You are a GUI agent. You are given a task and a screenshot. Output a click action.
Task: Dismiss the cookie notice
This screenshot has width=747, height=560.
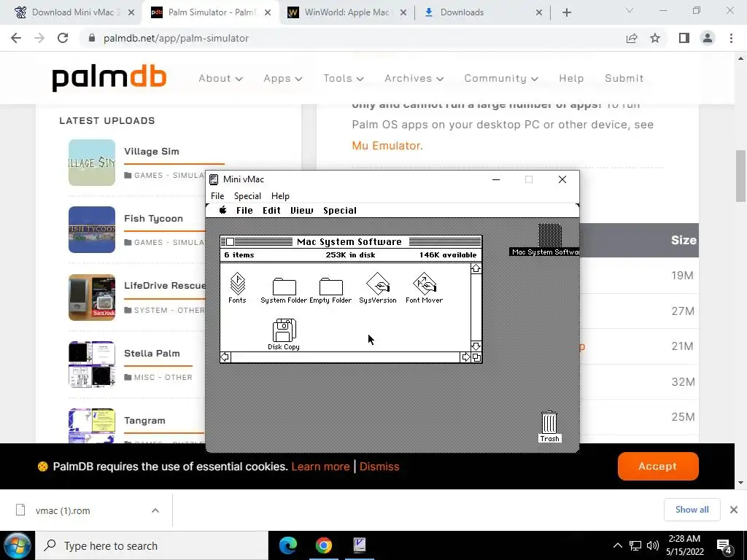click(x=379, y=467)
